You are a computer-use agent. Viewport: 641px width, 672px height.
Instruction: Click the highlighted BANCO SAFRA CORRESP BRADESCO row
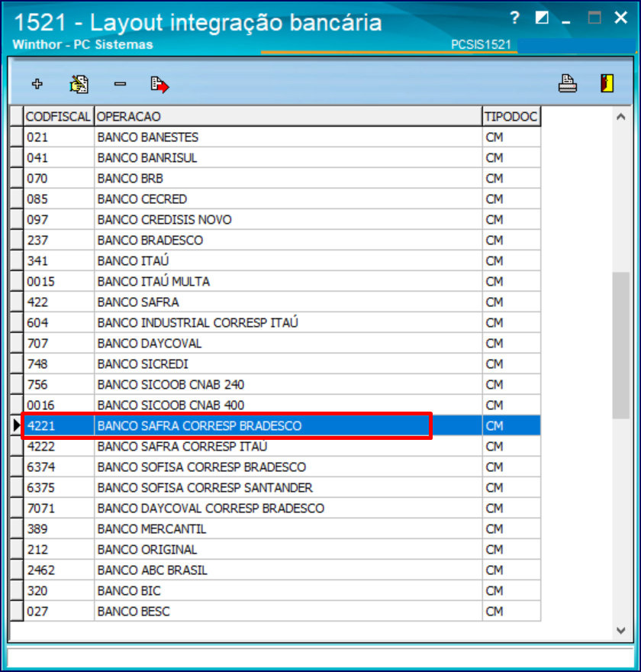click(275, 425)
